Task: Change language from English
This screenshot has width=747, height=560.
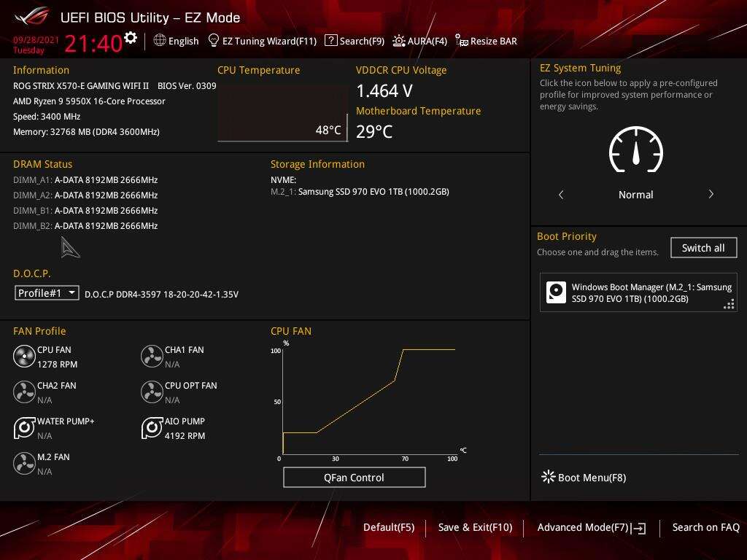Action: point(176,42)
